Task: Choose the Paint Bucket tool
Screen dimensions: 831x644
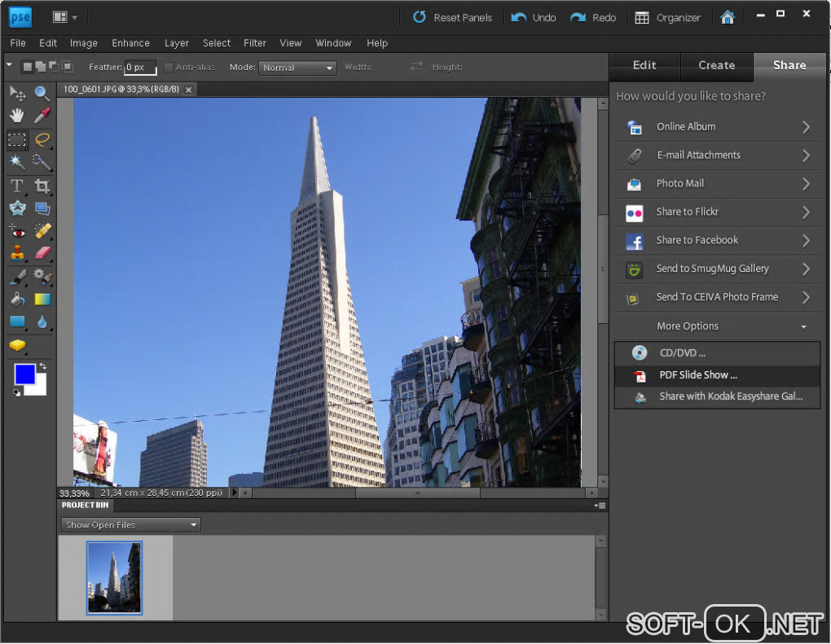Action: pyautogui.click(x=17, y=299)
